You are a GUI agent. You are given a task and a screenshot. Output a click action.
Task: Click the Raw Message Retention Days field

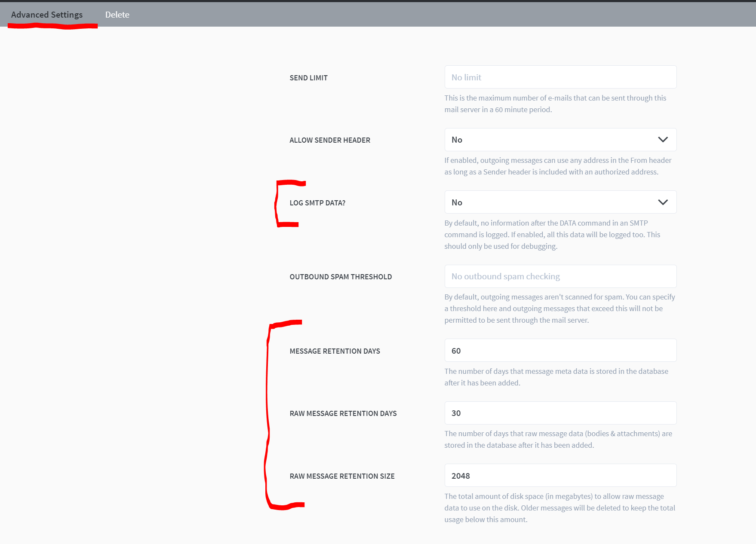[x=559, y=413]
